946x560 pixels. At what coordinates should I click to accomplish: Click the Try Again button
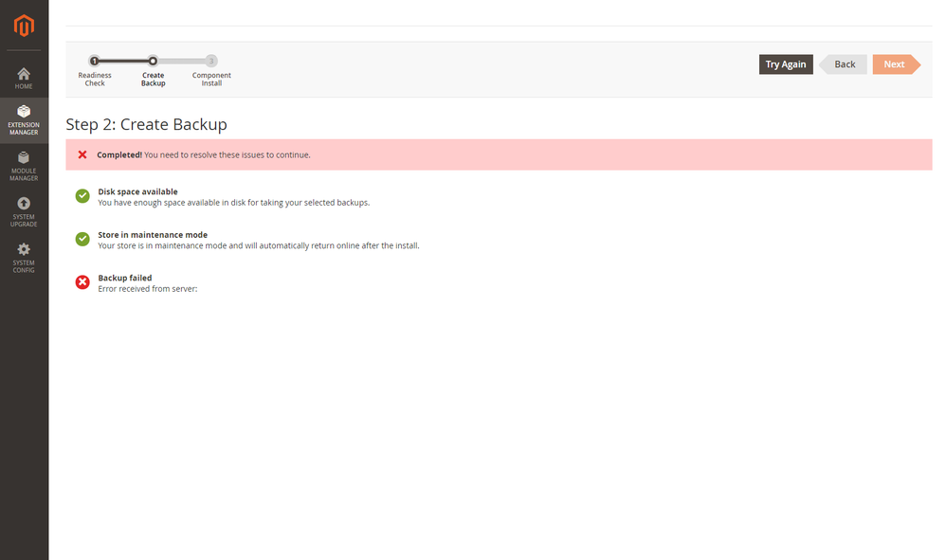pos(786,64)
